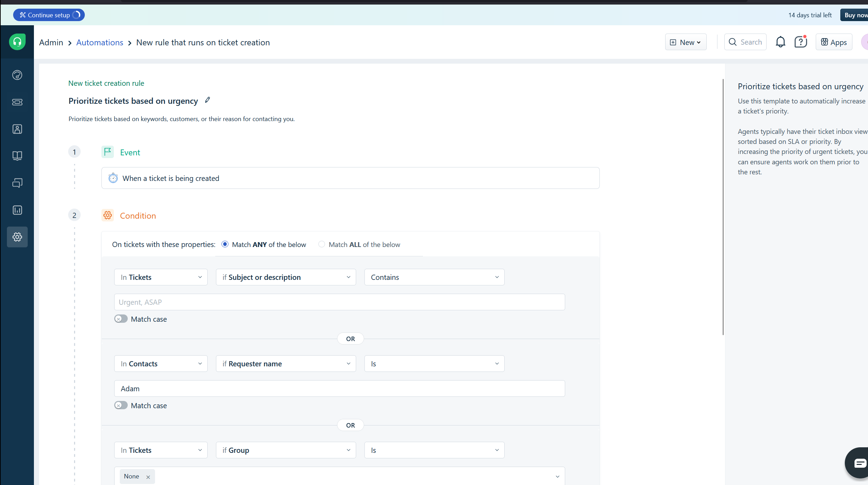Click the header Search box
The width and height of the screenshot is (868, 485).
[x=745, y=42]
